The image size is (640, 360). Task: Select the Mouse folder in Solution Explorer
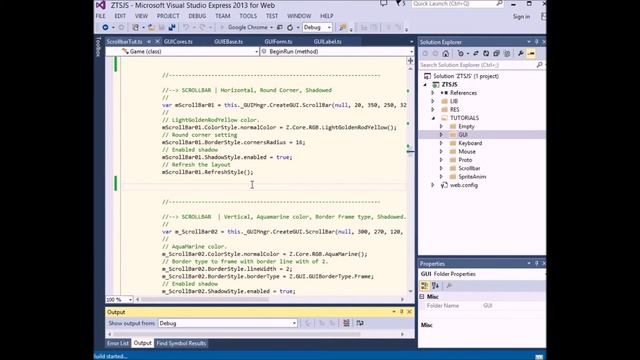467,152
